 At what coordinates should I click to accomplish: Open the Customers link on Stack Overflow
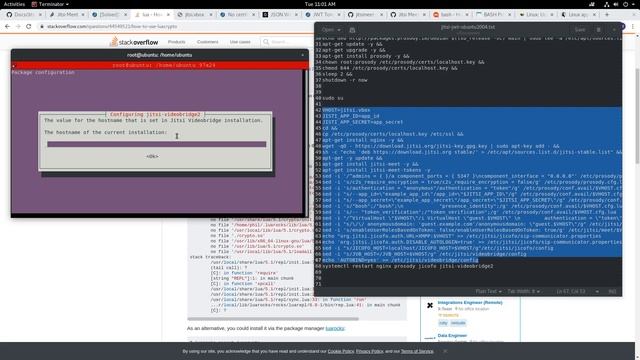[207, 42]
